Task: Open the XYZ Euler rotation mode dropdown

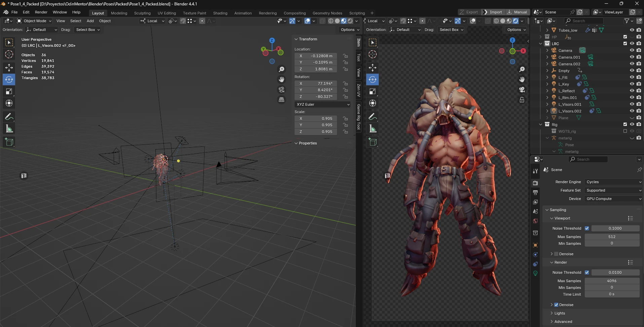Action: click(323, 104)
